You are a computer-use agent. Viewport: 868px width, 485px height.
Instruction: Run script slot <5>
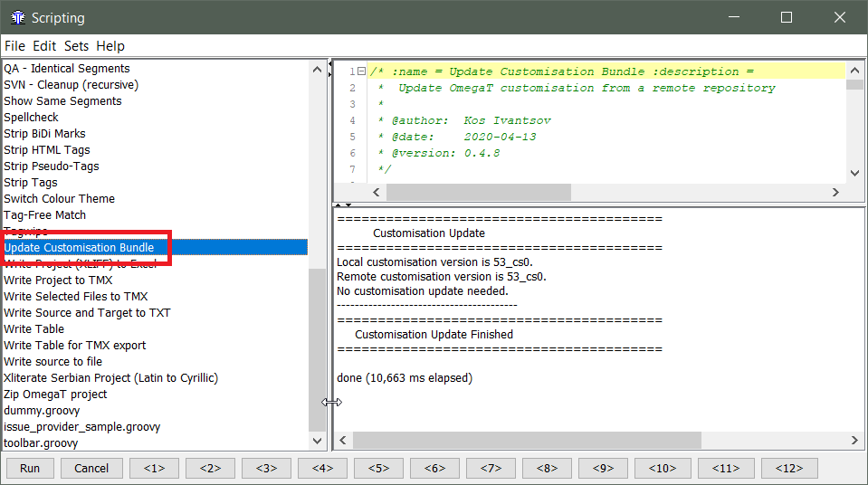click(x=378, y=469)
